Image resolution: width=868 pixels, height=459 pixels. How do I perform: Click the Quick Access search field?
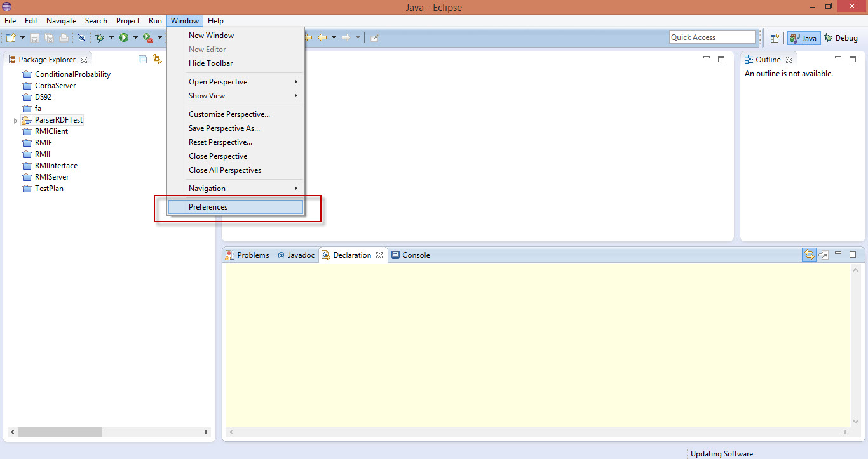point(712,37)
